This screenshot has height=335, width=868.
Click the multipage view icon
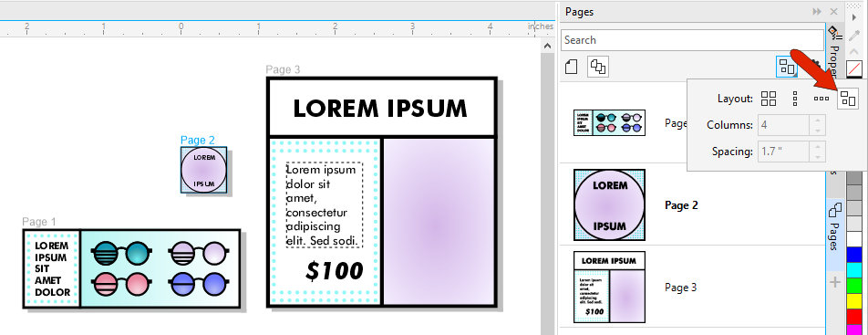pos(598,67)
